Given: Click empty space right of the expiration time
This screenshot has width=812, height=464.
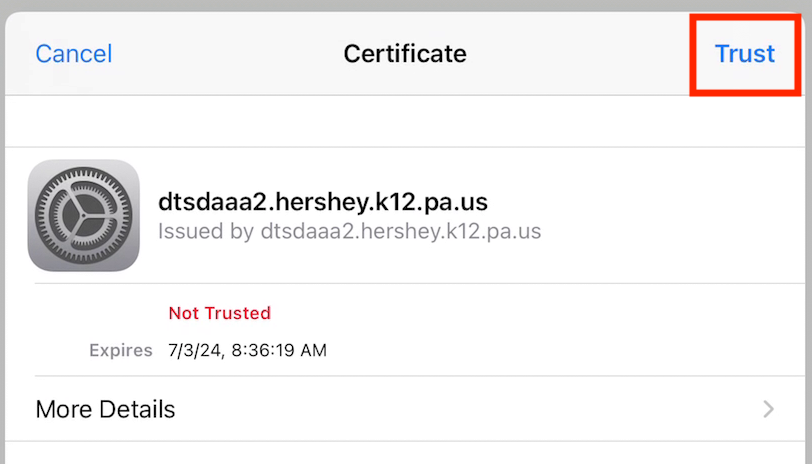Looking at the screenshot, I should [550, 351].
